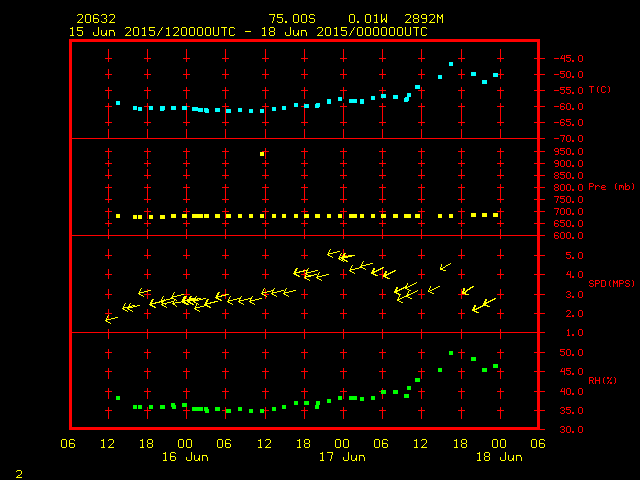640x480 pixels.
Task: Click the SPD(MPS) wind speed label
Action: coord(611,284)
